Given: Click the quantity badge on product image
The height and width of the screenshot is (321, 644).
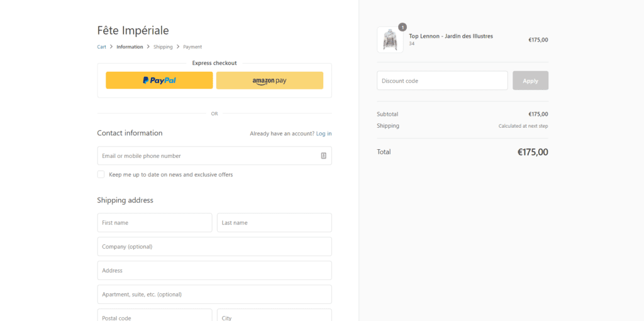Looking at the screenshot, I should coord(402,27).
